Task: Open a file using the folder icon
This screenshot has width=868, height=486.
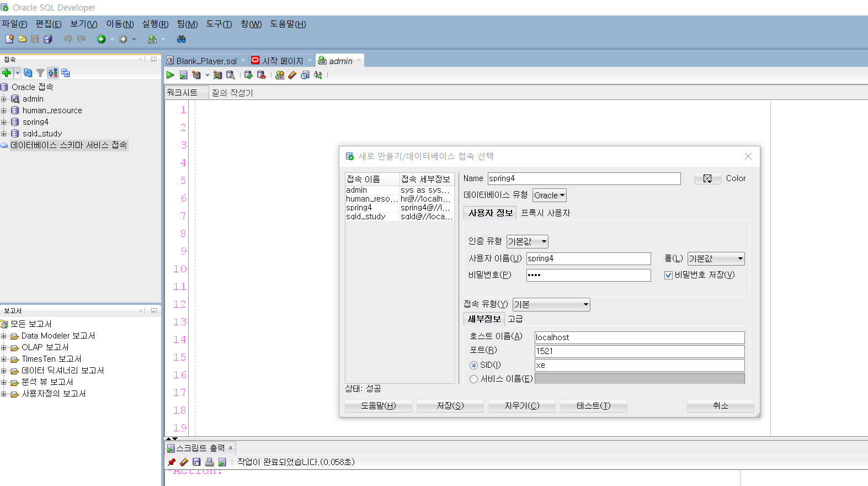Action: [23, 39]
